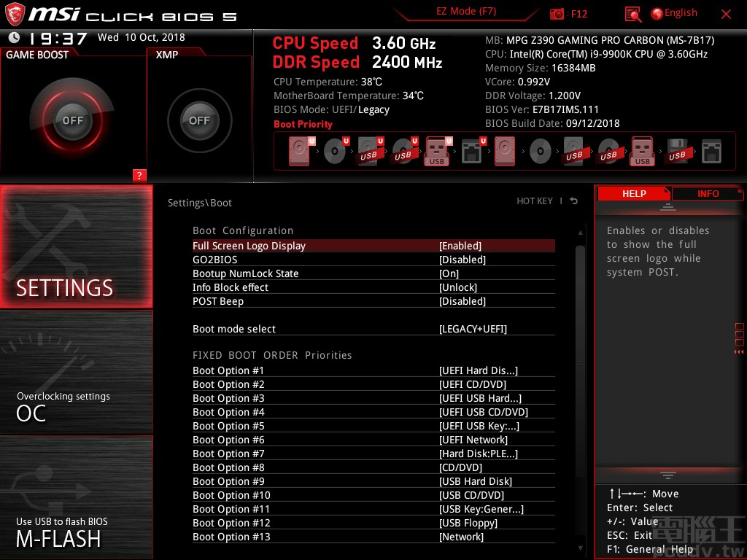Click the HOT KEY label
The height and width of the screenshot is (560, 747).
535,201
